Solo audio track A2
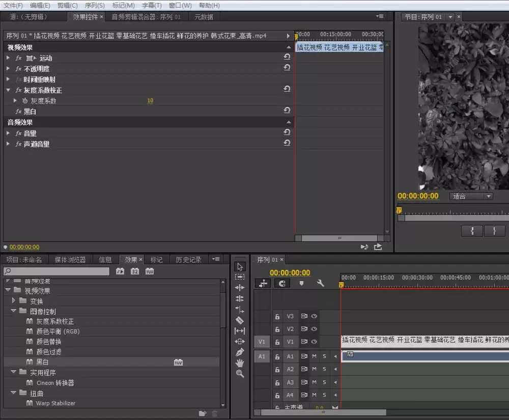The width and height of the screenshot is (509, 420). coord(324,369)
